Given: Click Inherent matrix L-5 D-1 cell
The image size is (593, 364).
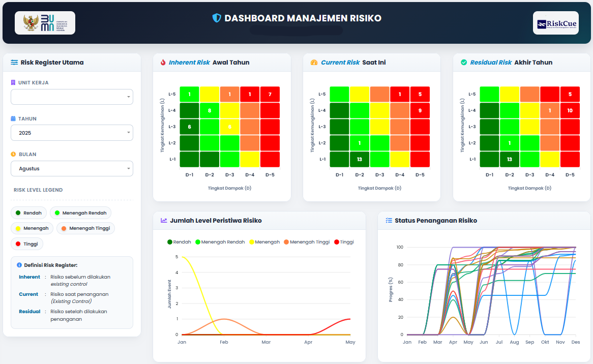Looking at the screenshot, I should (x=190, y=94).
